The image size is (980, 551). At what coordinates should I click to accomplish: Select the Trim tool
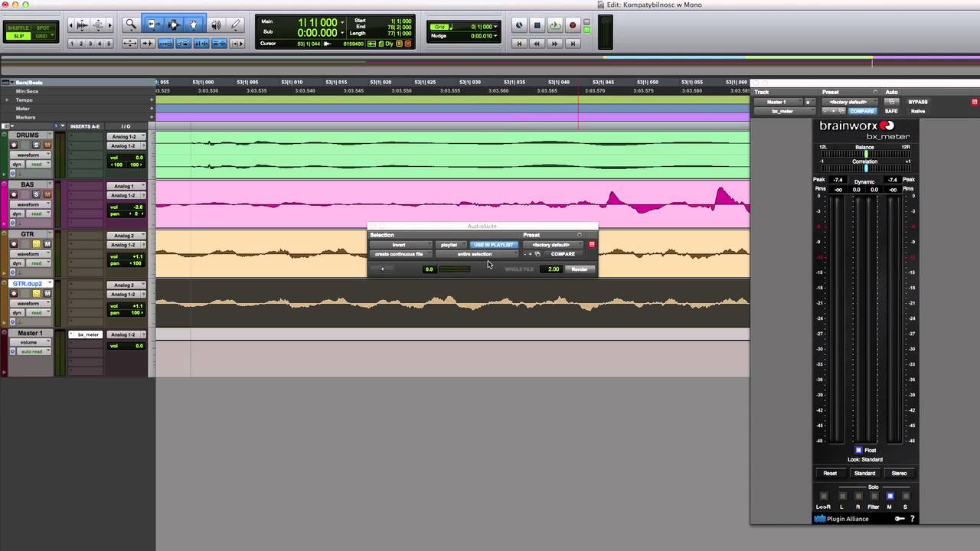(x=152, y=25)
